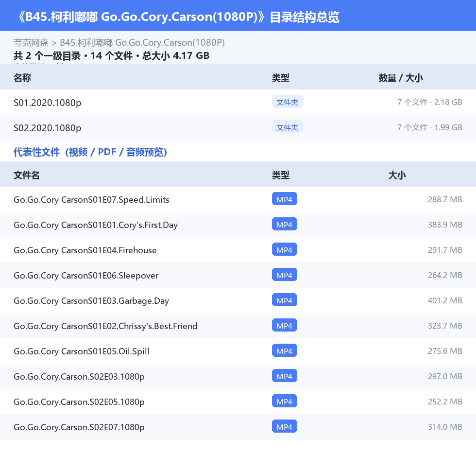Click the 文件名 column header

[26, 175]
